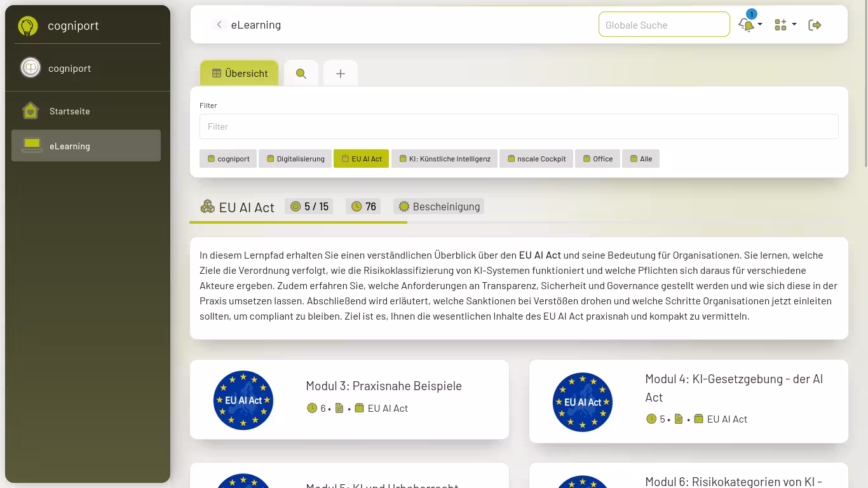
Task: Click the category icon in Modul 4 card
Action: tap(699, 419)
